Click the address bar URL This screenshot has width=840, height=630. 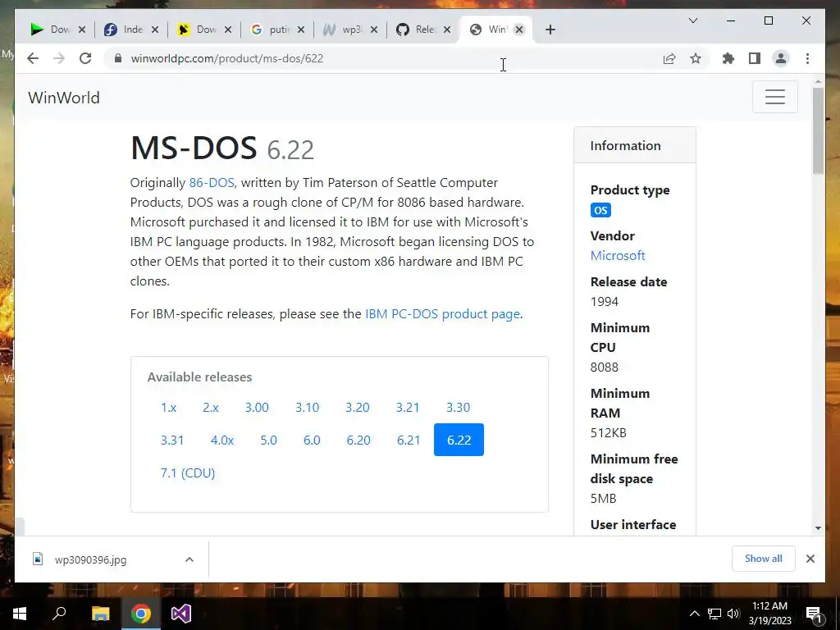tap(227, 58)
